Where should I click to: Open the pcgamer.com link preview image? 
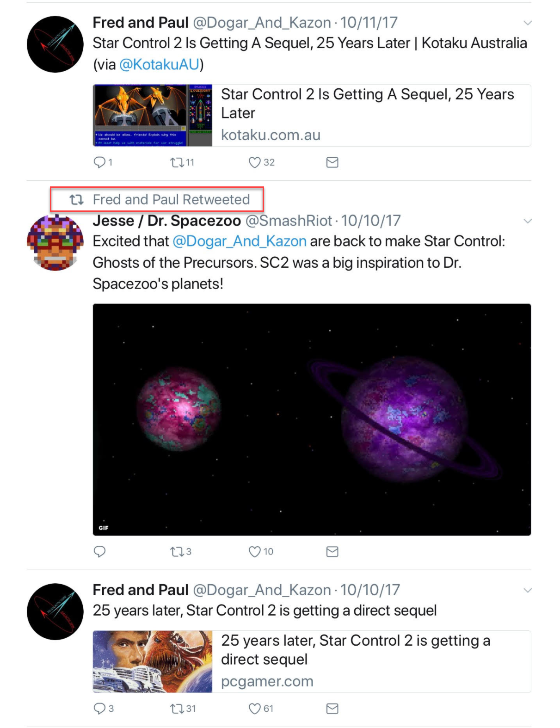point(153,661)
